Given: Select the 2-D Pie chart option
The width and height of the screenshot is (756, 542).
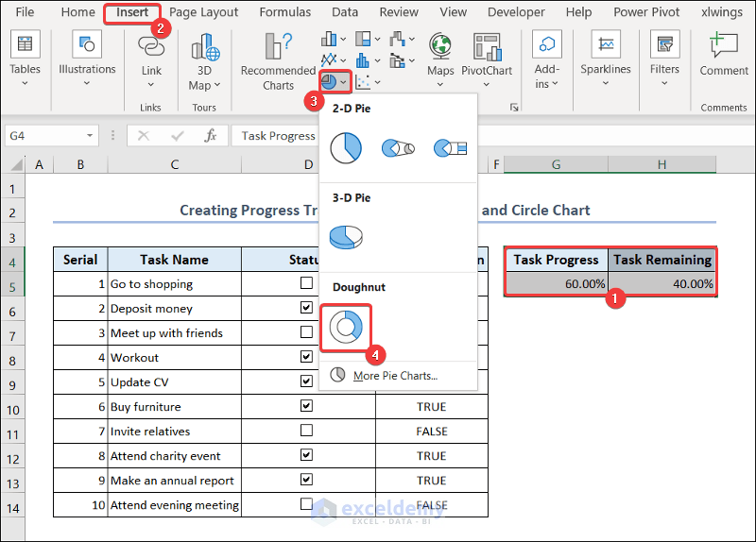Looking at the screenshot, I should [346, 148].
